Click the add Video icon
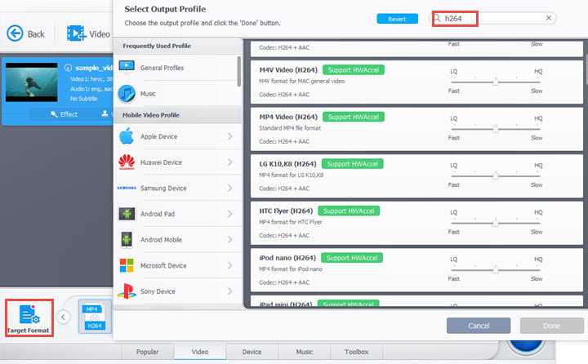Viewport: 588px width, 364px height. pyautogui.click(x=76, y=33)
